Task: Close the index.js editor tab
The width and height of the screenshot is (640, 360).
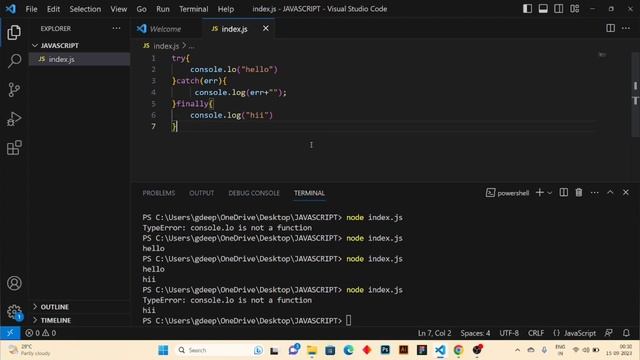Action: click(x=266, y=28)
